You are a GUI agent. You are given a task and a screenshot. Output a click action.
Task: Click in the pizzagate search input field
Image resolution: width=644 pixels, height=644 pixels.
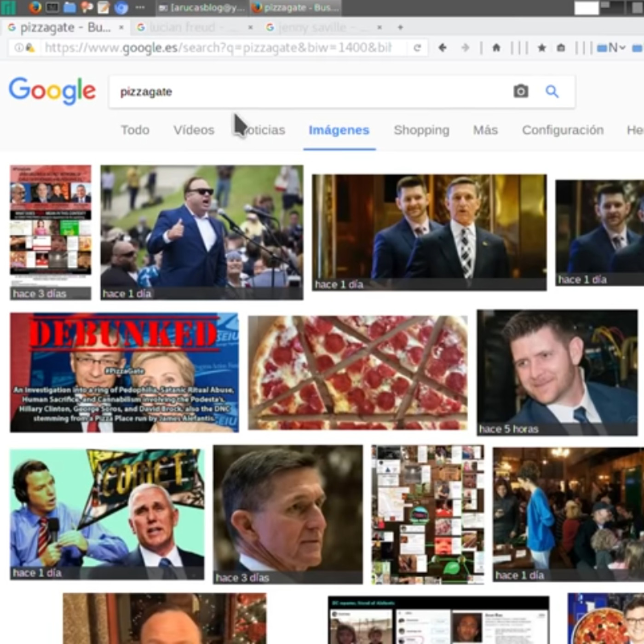tap(313, 92)
